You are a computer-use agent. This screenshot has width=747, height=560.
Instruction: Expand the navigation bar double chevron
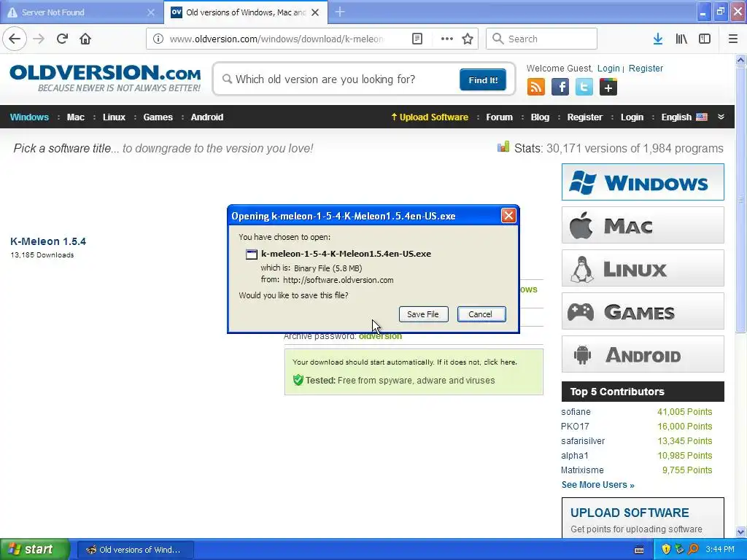click(x=721, y=117)
